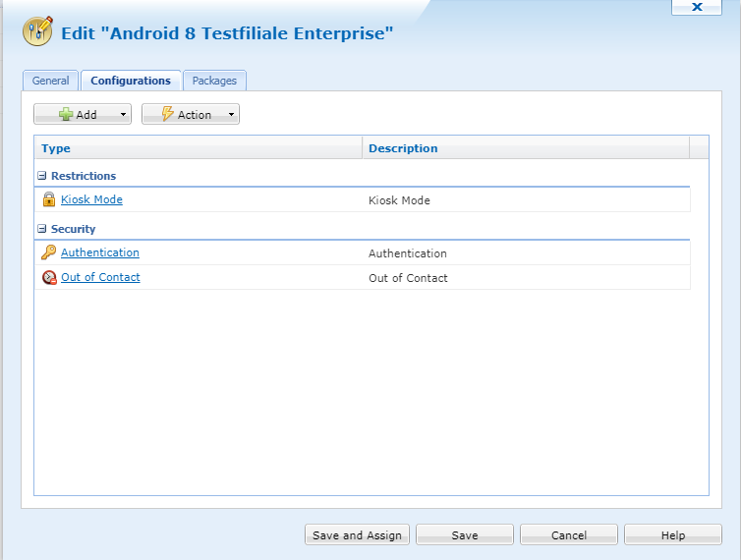Open the Action dropdown arrow
The width and height of the screenshot is (741, 560).
[x=232, y=115]
